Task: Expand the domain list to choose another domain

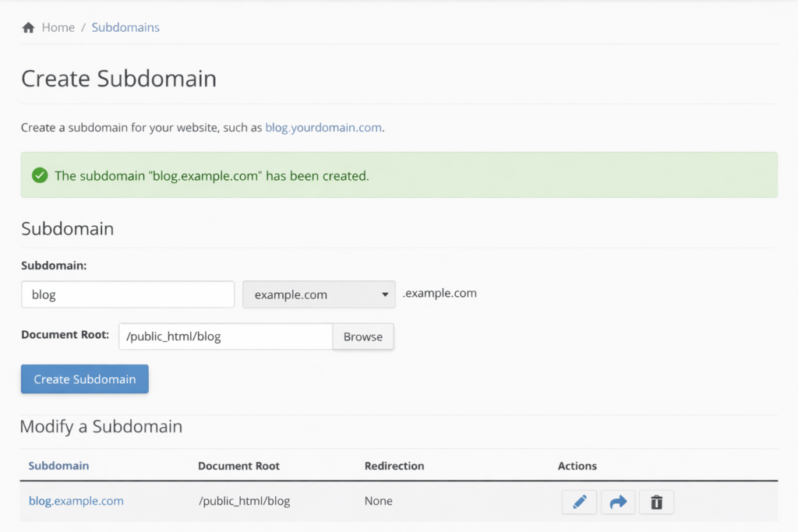Action: tap(319, 294)
